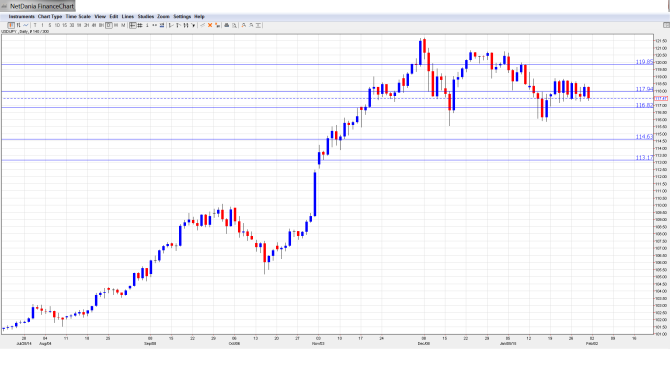
Task: Switch time scale to 8 hours
Action: point(101,26)
